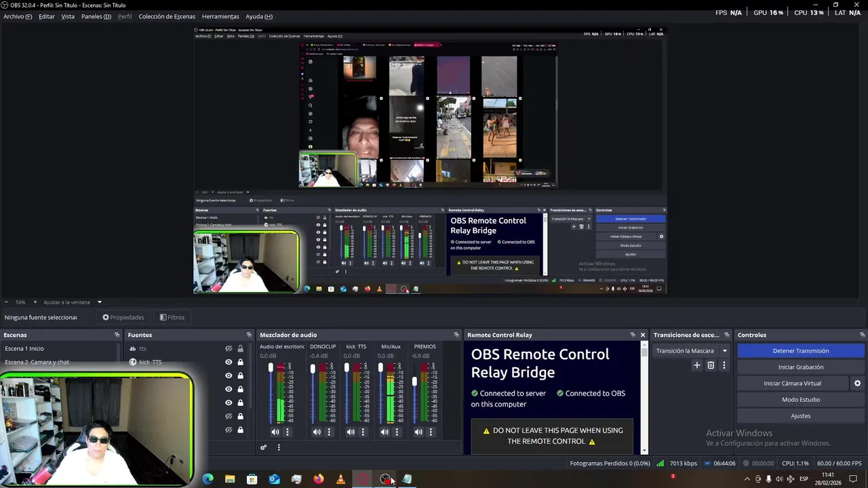
Task: Open advanced audio properties gear in mixer
Action: point(263,447)
